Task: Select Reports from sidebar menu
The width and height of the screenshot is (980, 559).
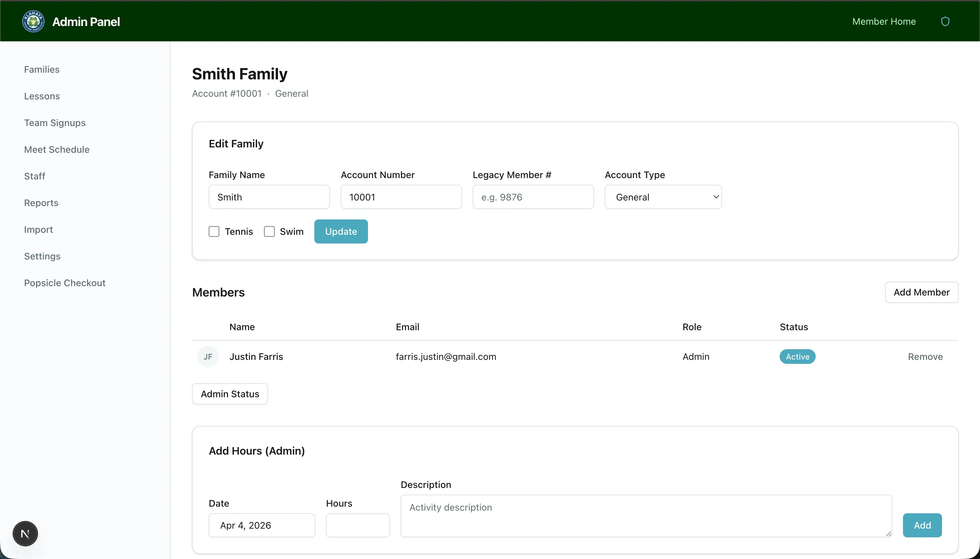Action: click(41, 203)
